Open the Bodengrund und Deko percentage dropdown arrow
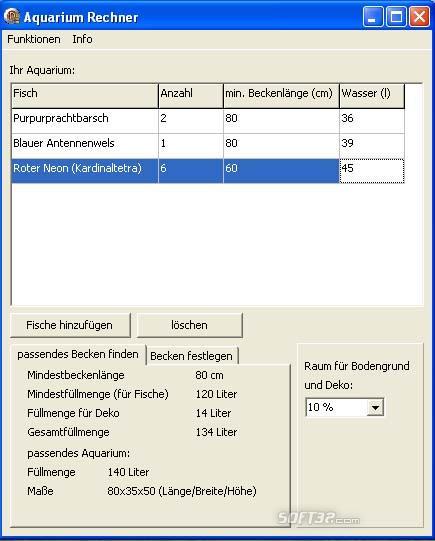The width and height of the screenshot is (435, 541). pyautogui.click(x=375, y=407)
